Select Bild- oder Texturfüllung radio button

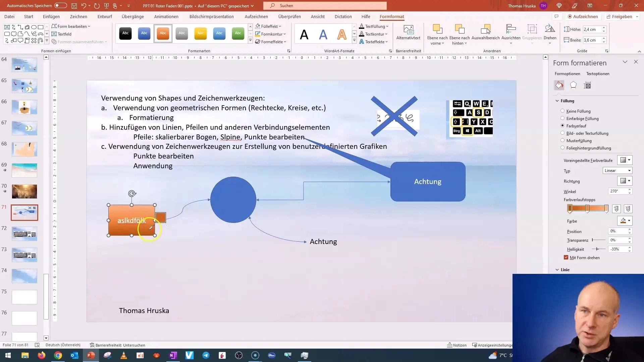click(562, 133)
